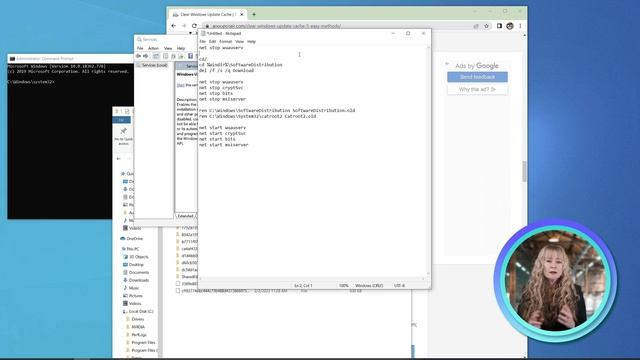Open Services File menu

[x=140, y=48]
